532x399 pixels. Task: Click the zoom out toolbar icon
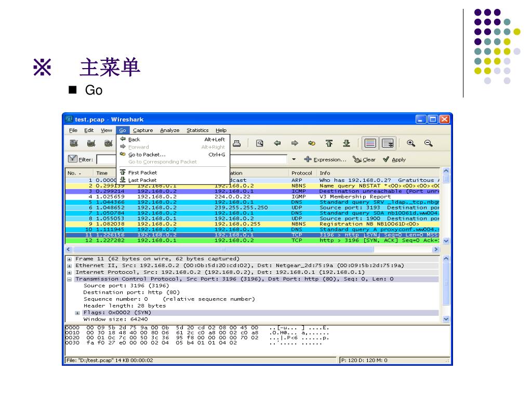tap(429, 143)
